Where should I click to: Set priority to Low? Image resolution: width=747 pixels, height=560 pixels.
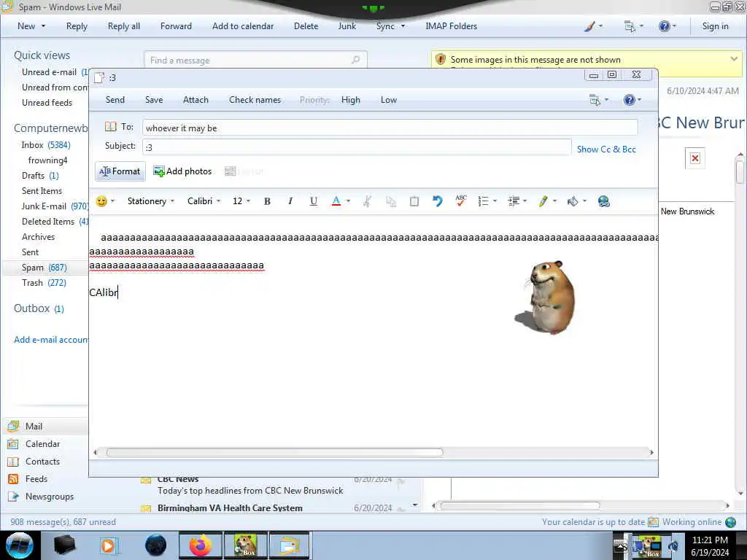389,100
